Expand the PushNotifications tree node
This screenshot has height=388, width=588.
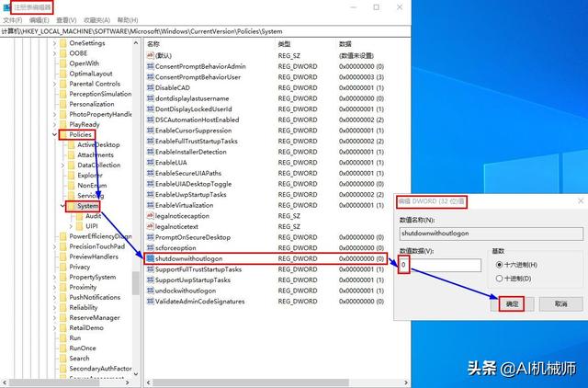coord(55,297)
